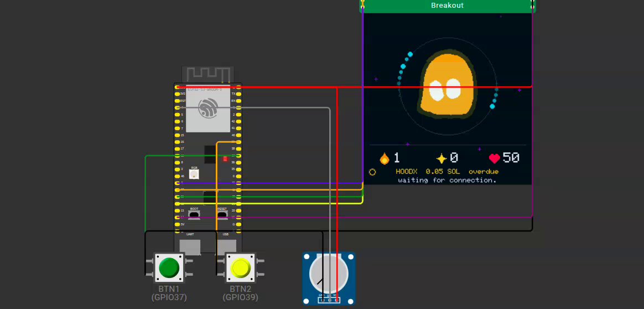644x309 pixels.
Task: Click the Espressif logo on the ESP32 module
Action: (x=208, y=107)
